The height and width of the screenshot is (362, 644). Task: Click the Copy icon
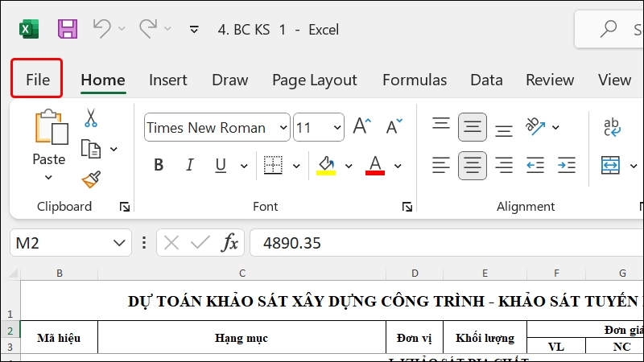point(91,149)
